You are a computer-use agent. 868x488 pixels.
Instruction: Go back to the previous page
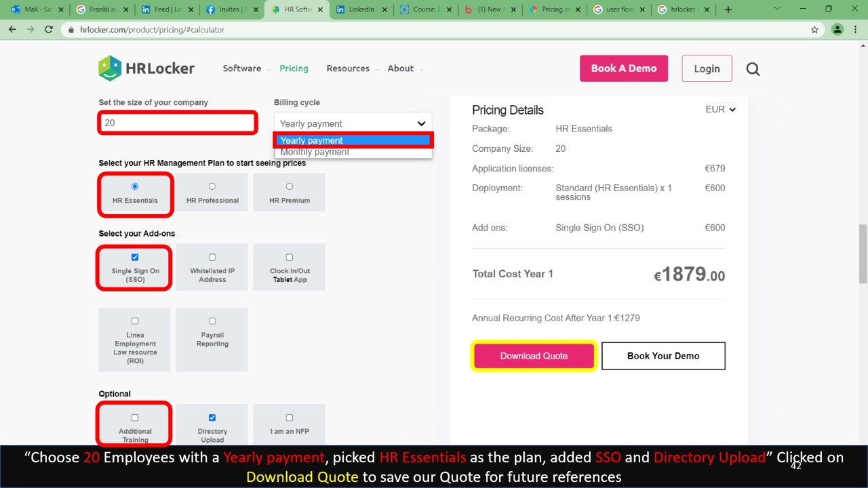[x=12, y=30]
